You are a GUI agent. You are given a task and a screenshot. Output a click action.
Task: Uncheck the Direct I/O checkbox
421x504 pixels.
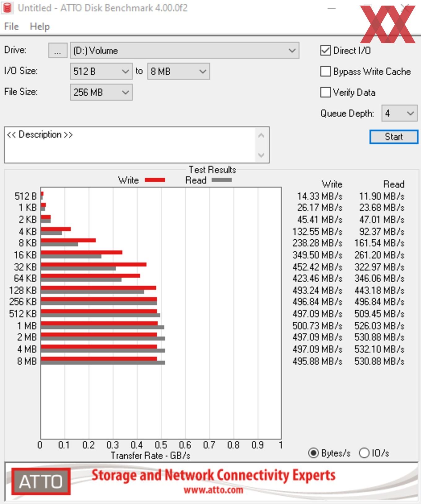coord(325,50)
